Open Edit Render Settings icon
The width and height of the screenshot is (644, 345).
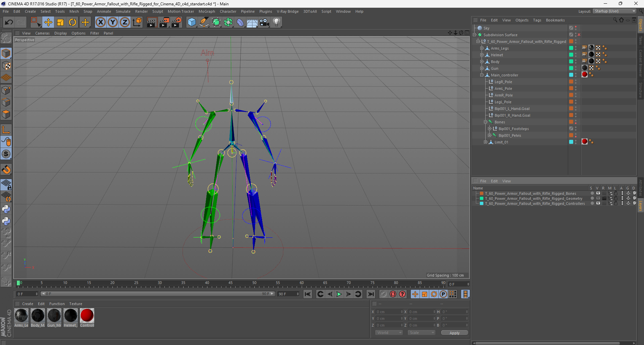(x=177, y=22)
